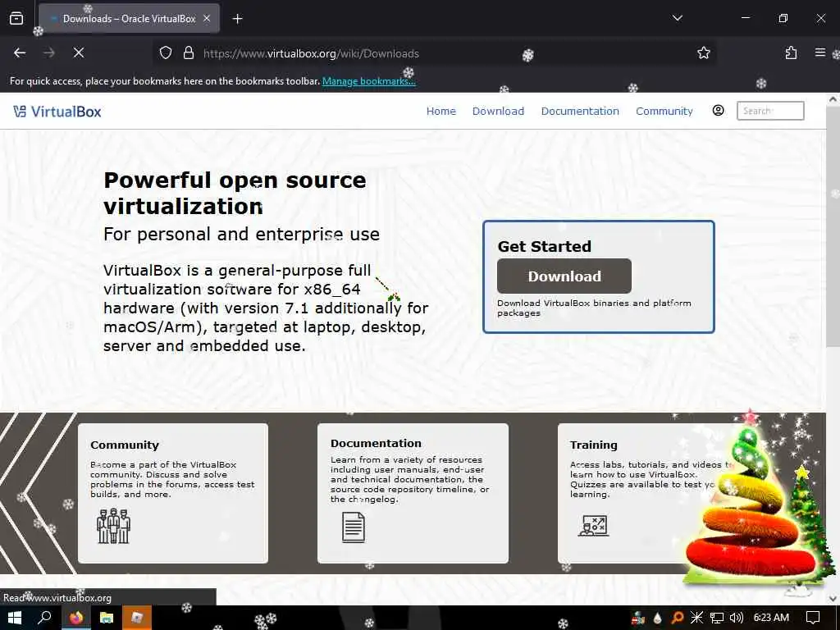The width and height of the screenshot is (840, 630).
Task: Open the orange app in the taskbar
Action: 137,619
